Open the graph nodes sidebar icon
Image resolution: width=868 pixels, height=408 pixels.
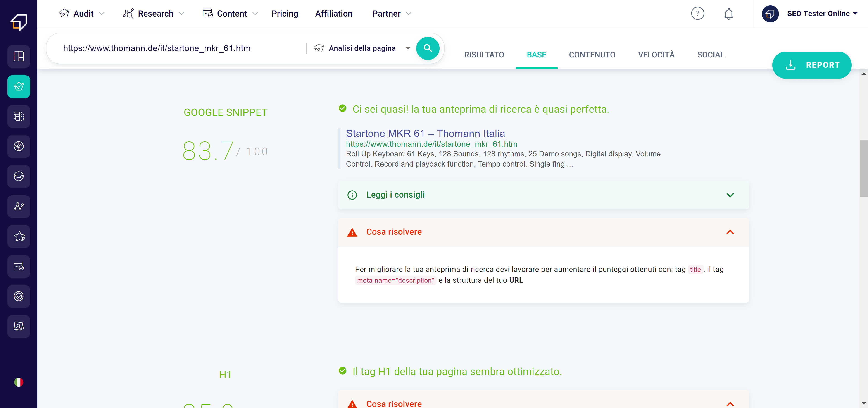coord(19,206)
